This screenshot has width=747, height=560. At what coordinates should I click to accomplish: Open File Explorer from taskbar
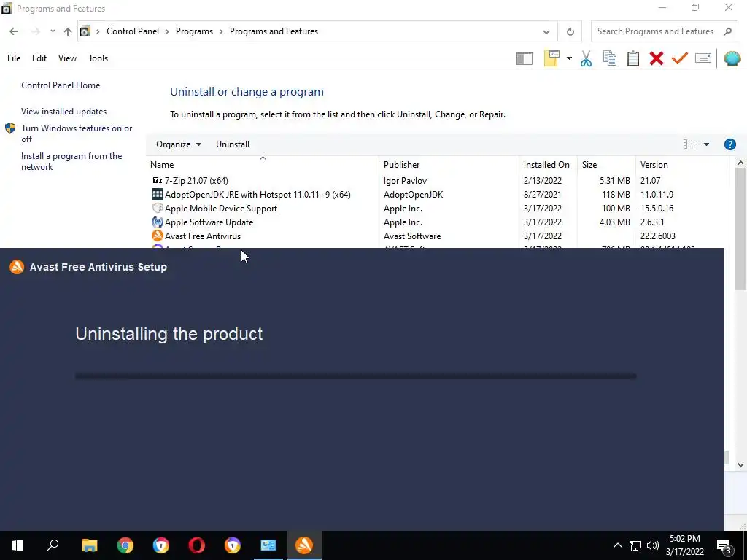click(x=89, y=545)
